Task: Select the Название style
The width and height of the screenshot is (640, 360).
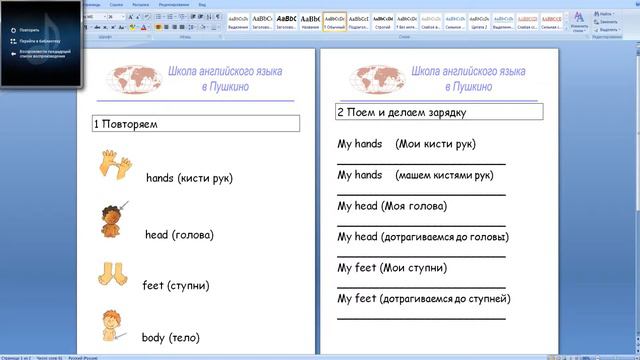Action: [310, 22]
